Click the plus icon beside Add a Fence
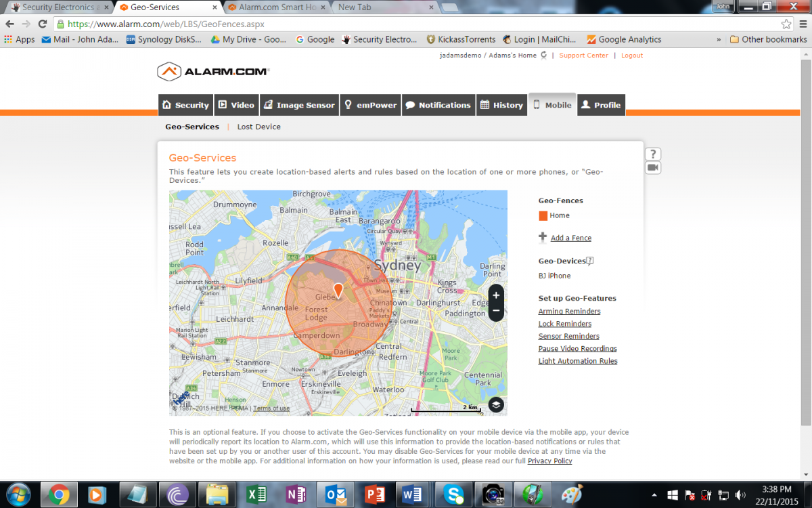The image size is (812, 508). [x=543, y=237]
